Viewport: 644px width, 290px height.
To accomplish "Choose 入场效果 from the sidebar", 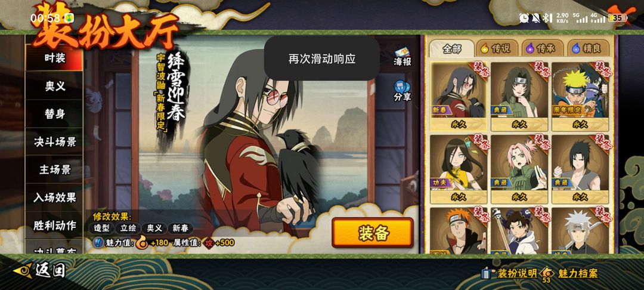I will (x=55, y=198).
